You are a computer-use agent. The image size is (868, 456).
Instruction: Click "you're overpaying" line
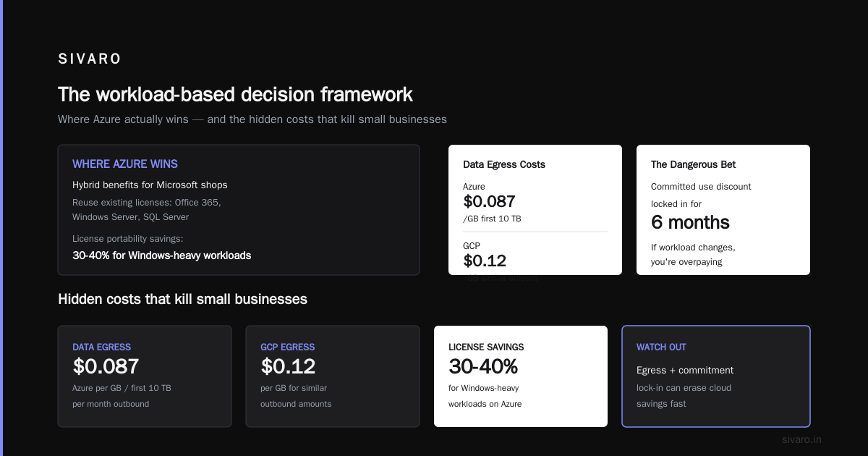coord(686,262)
